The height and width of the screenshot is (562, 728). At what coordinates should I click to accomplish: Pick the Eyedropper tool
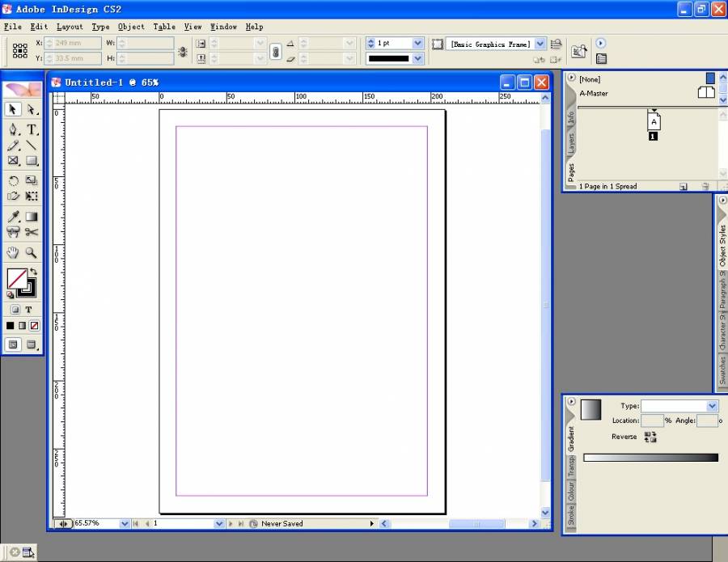pos(13,217)
